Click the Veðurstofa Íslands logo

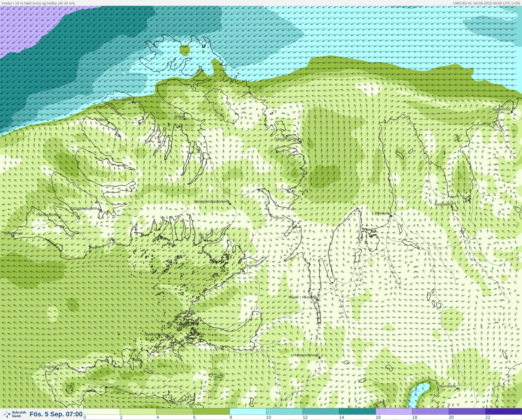tap(14, 414)
